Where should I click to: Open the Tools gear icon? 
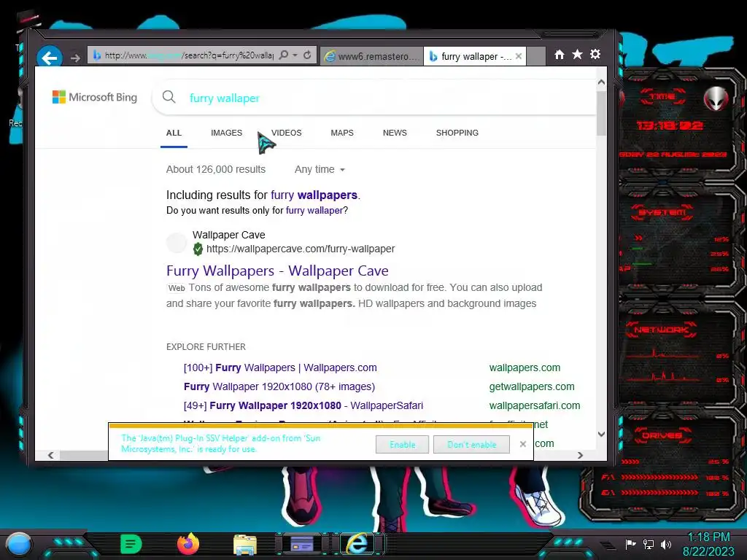595,54
